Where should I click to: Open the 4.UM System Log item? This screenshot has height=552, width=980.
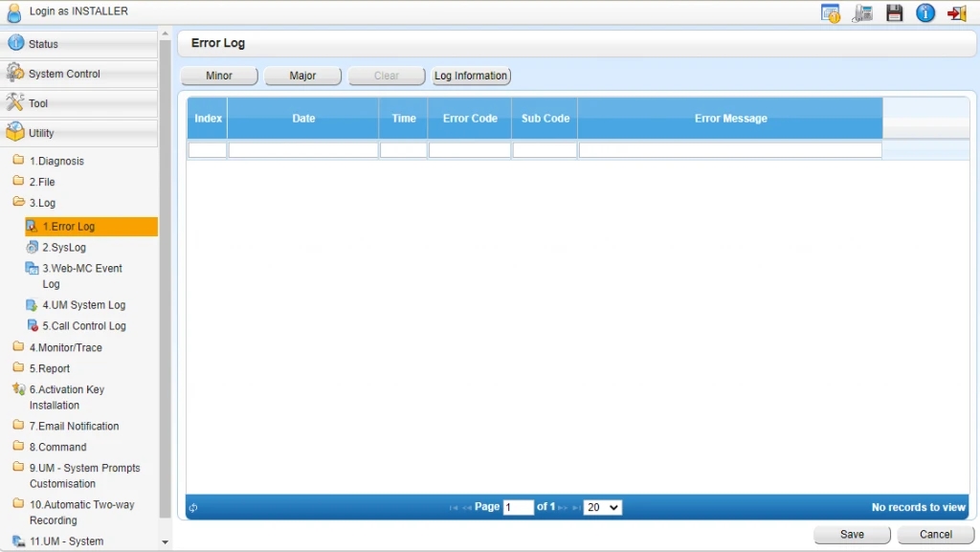83,305
